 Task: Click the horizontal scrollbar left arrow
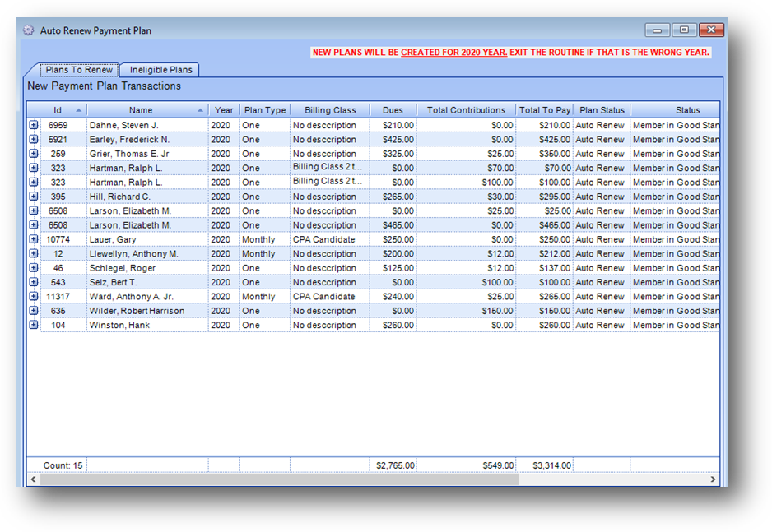(x=34, y=479)
